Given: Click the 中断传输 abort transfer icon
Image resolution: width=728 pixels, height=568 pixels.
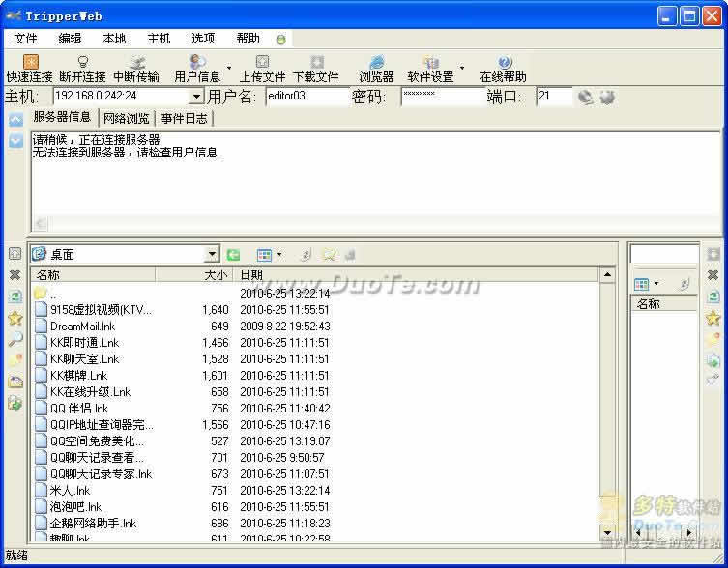Looking at the screenshot, I should click(x=136, y=62).
